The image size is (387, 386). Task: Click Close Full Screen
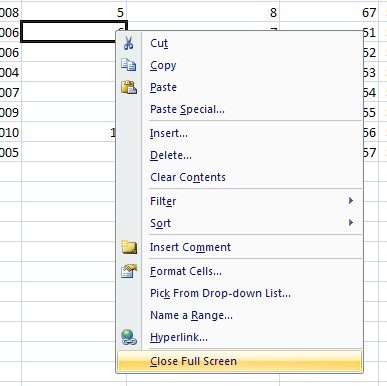(239, 361)
